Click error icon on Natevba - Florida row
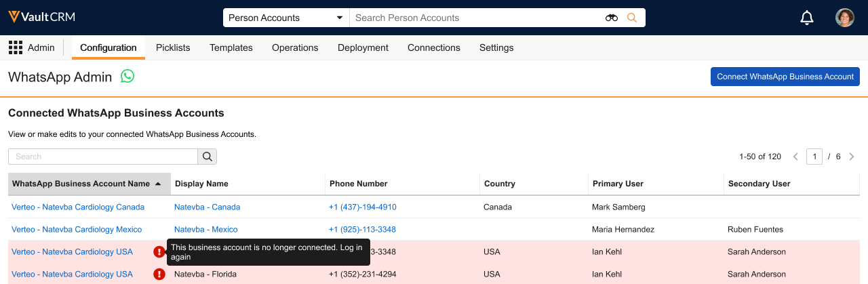Viewport: 868px width, 284px height. tap(159, 275)
